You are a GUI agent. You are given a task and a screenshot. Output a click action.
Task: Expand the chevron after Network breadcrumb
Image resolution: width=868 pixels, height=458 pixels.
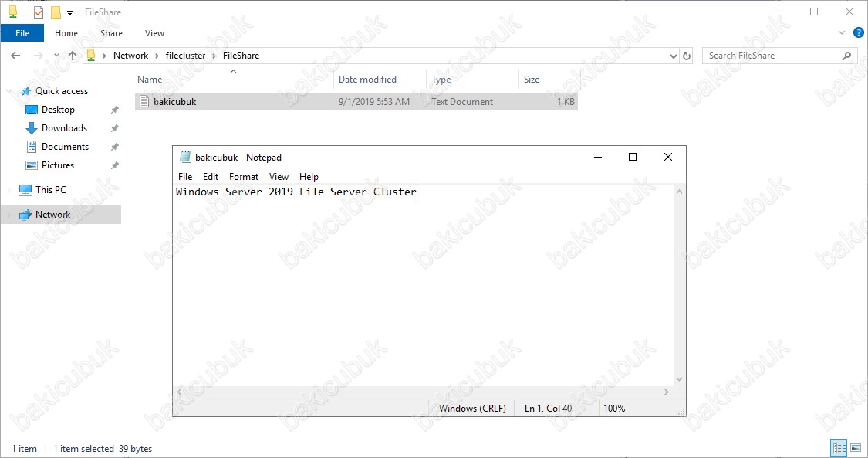[x=157, y=56]
